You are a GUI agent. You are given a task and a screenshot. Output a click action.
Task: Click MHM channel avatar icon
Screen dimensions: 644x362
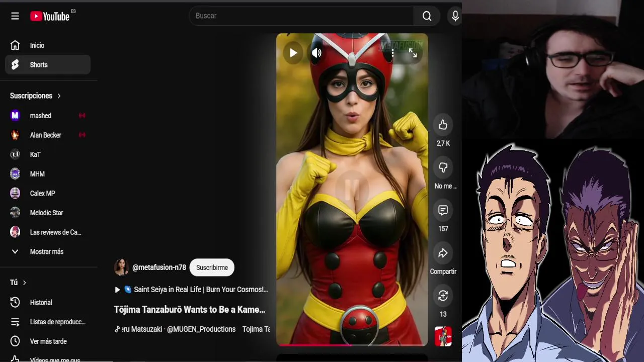[15, 174]
